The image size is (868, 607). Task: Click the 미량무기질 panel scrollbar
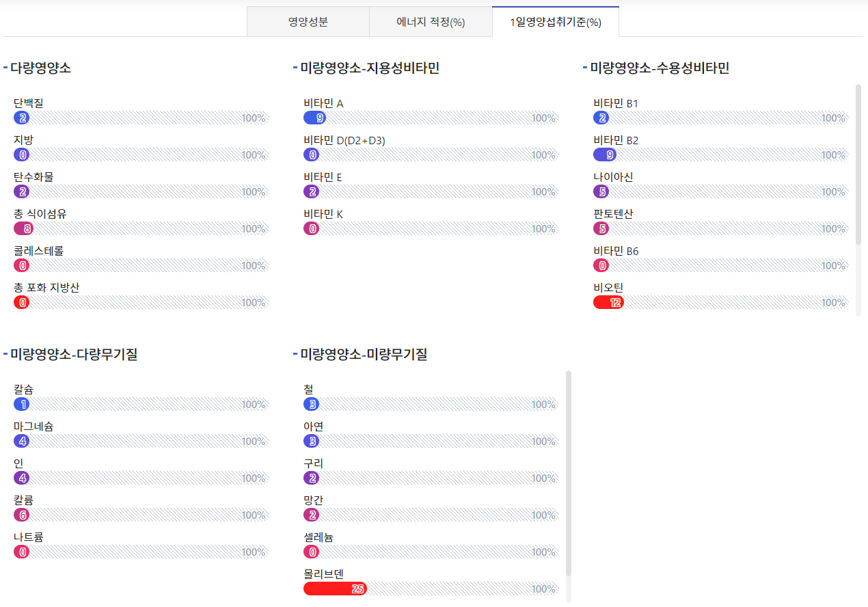[569, 472]
